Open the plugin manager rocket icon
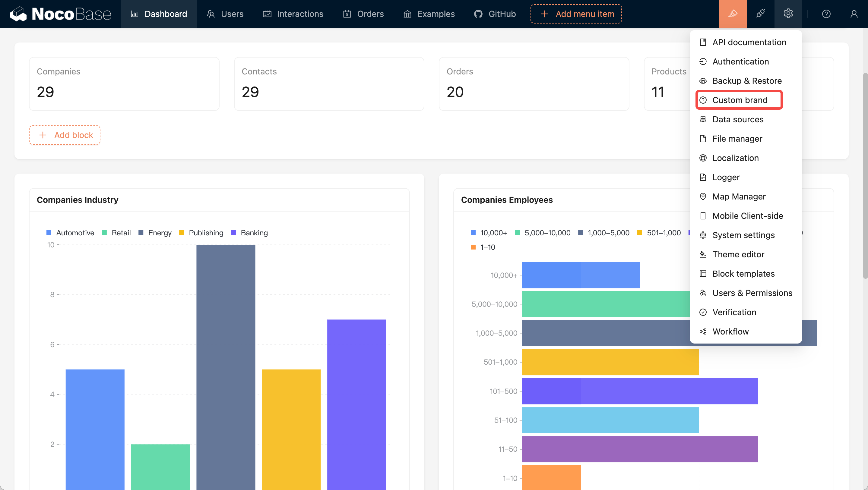868x490 pixels. [x=760, y=14]
